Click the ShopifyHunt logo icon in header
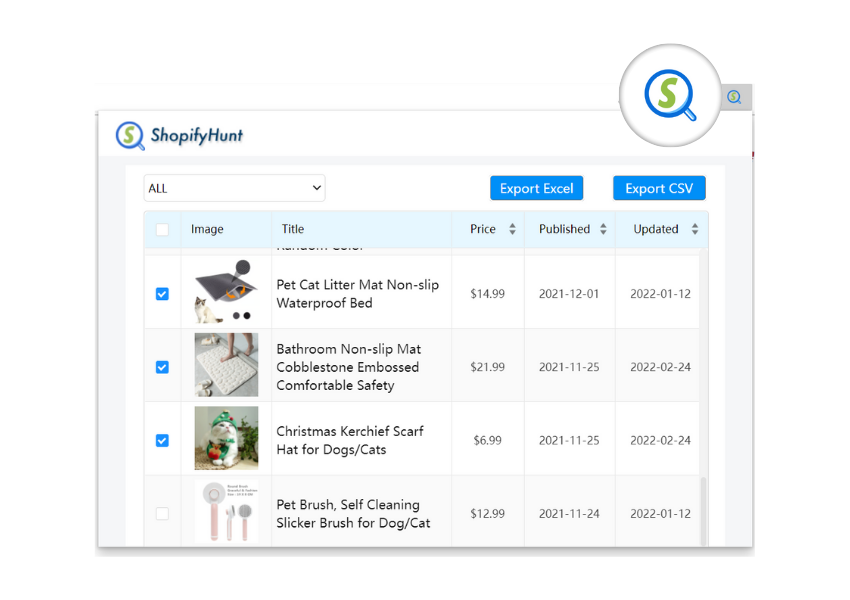Viewport: 850px width, 600px height. 130,136
